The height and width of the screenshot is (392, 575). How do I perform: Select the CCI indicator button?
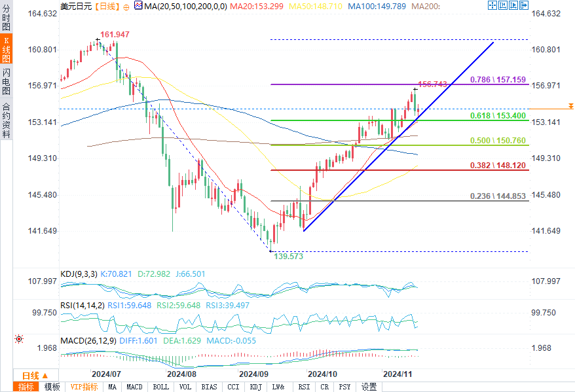point(233,387)
